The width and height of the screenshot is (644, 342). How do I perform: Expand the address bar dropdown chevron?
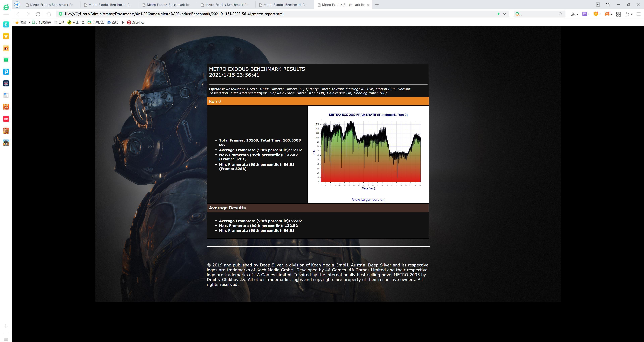[x=504, y=14]
